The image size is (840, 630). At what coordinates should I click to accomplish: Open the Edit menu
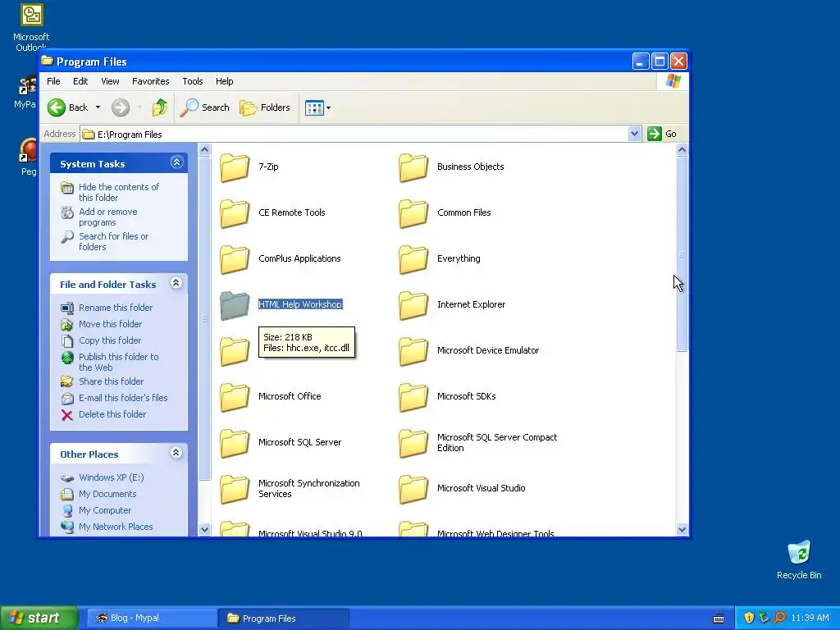point(80,81)
